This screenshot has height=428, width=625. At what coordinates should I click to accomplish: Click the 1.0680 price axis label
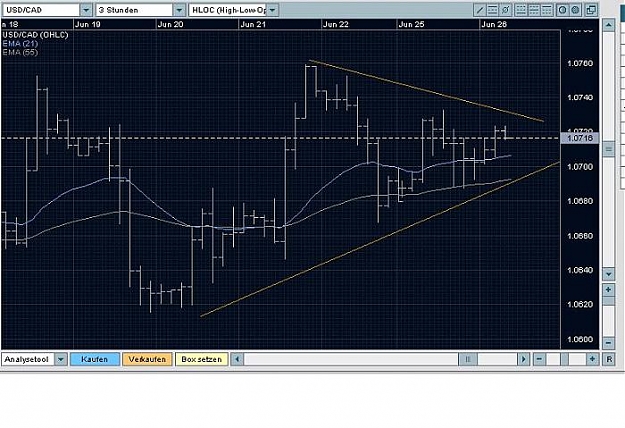[580, 201]
